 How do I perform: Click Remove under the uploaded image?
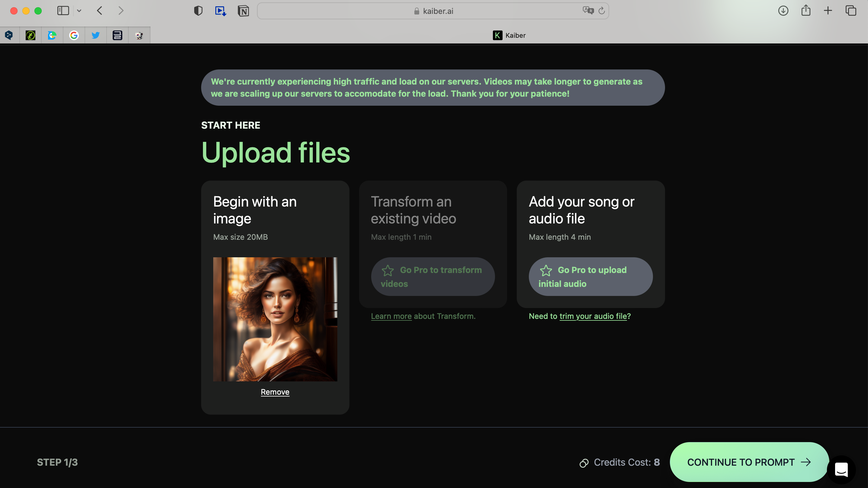coord(275,392)
